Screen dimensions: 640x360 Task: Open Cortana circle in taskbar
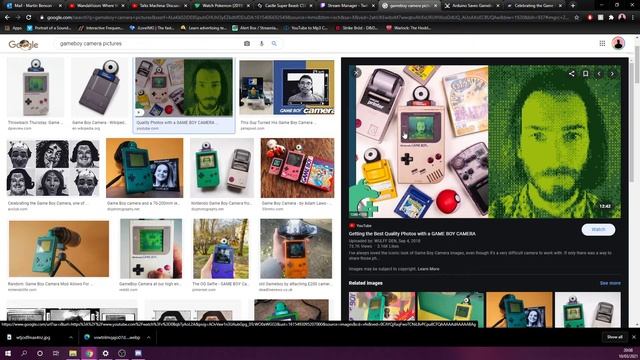pos(40,353)
